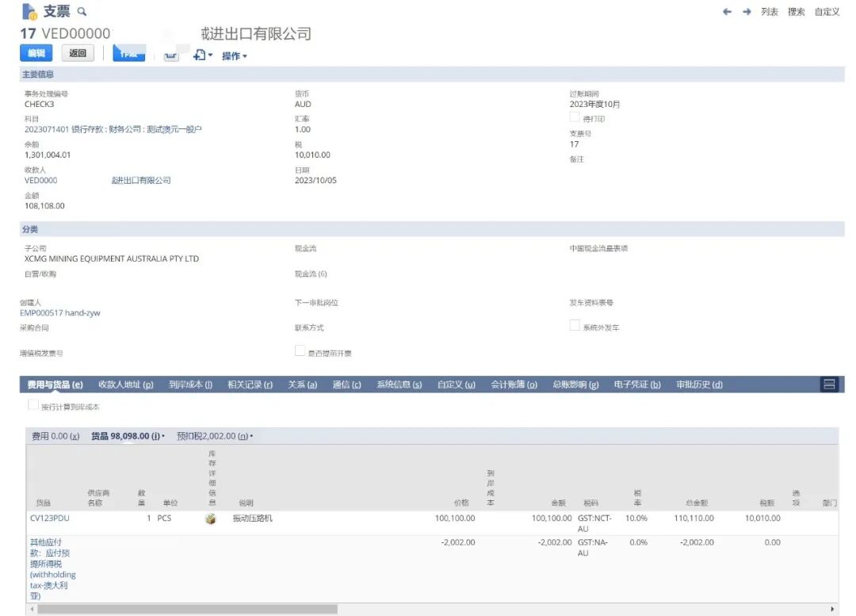Click transaction number CHECK3
This screenshot has width=856, height=616.
coord(40,105)
